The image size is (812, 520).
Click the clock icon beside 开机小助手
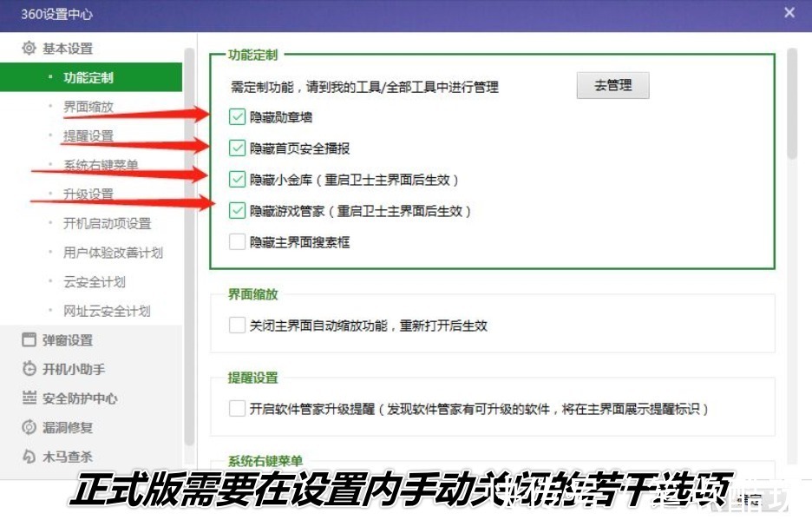(x=29, y=369)
